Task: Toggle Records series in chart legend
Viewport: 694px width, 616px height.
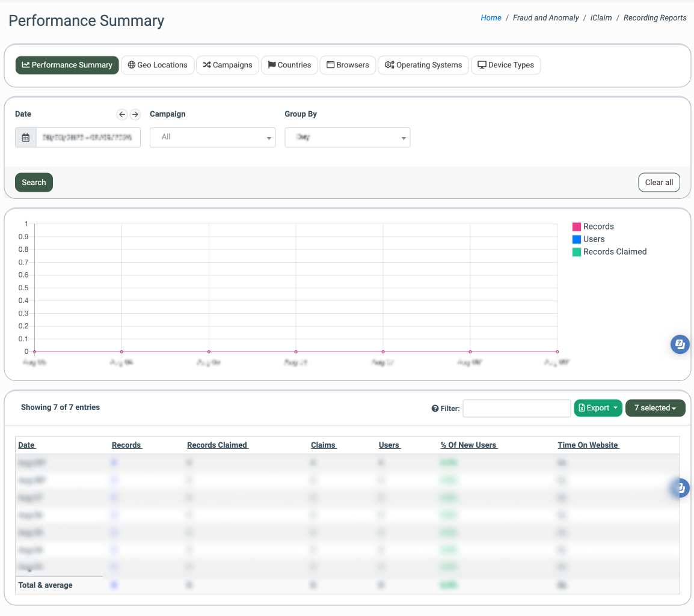Action: [593, 227]
